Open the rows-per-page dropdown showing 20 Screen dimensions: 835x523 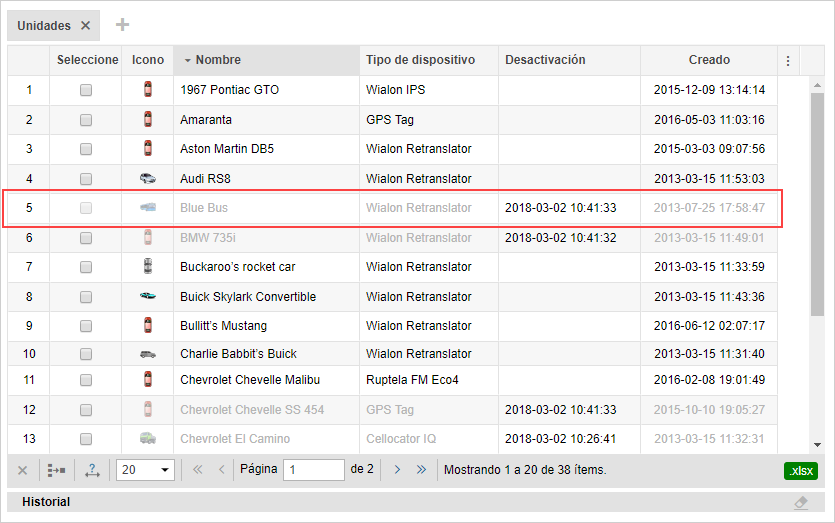146,469
